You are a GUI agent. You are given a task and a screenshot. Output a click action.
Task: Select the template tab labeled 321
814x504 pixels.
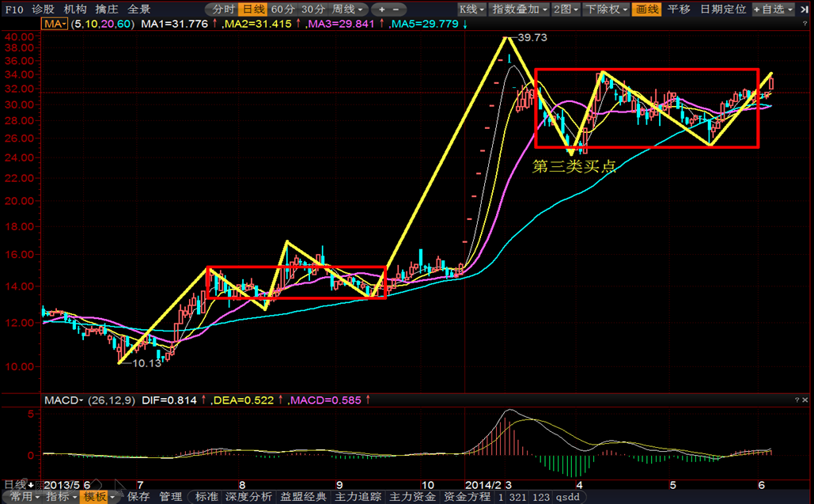click(x=517, y=497)
